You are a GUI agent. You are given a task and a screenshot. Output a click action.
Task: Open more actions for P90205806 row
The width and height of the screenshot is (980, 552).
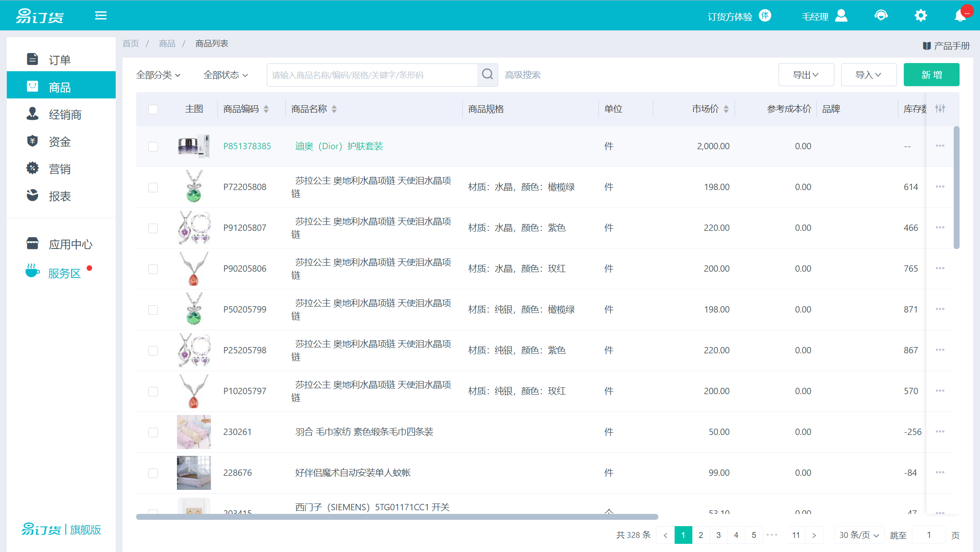[x=940, y=269]
